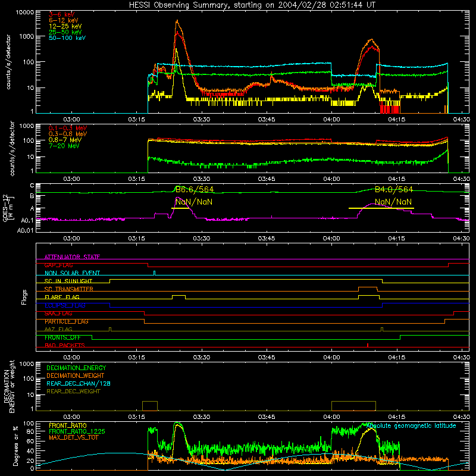This screenshot has width=476, height=476.
Task: Click the Flags panel axis label
Action: pos(24,297)
